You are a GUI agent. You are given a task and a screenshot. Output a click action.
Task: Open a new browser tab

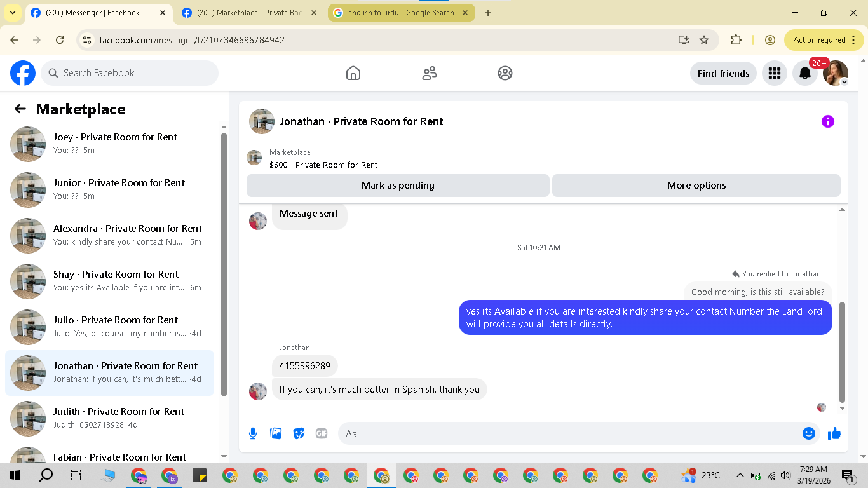click(x=488, y=13)
